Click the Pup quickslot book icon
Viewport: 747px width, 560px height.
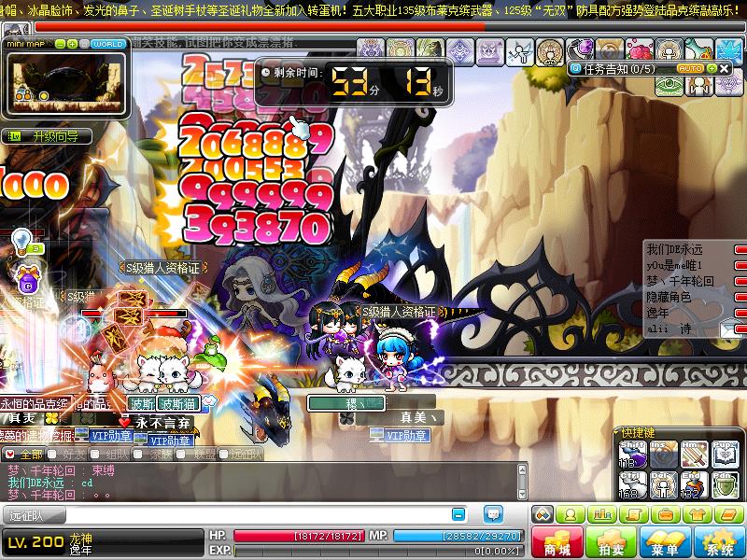pos(726,455)
